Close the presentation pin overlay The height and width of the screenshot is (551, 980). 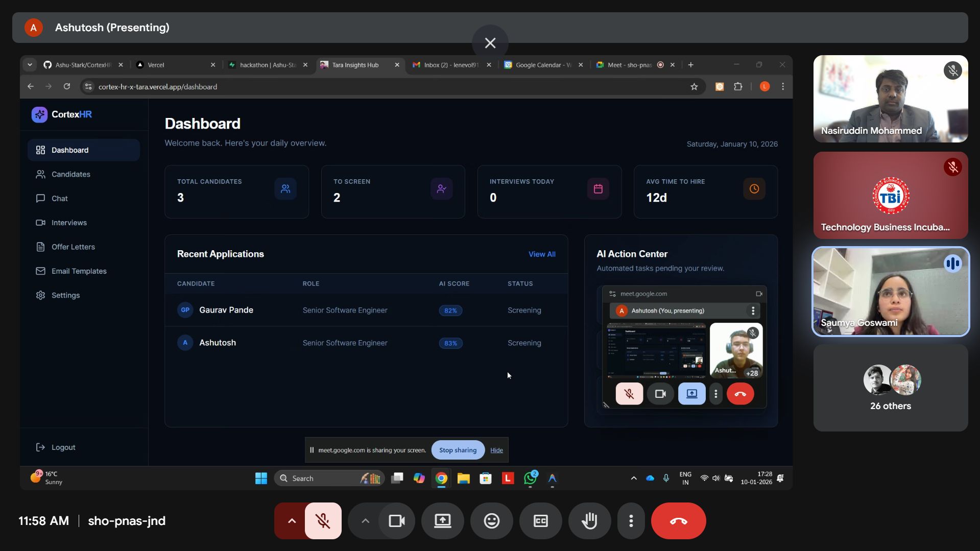point(490,43)
